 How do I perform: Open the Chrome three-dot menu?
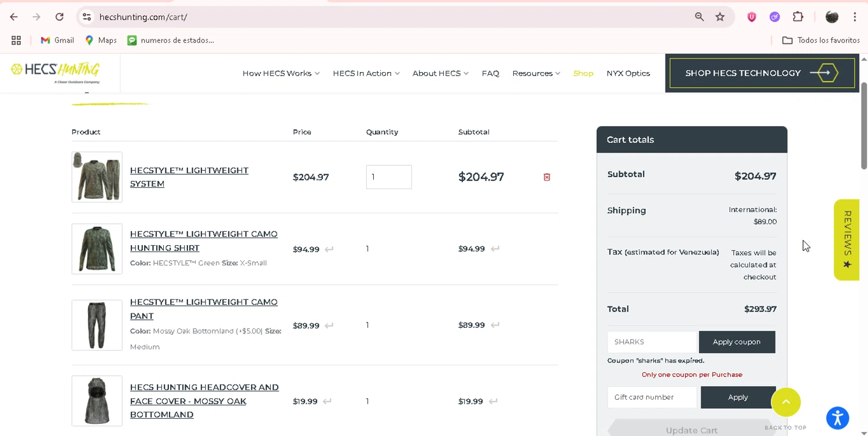(855, 17)
